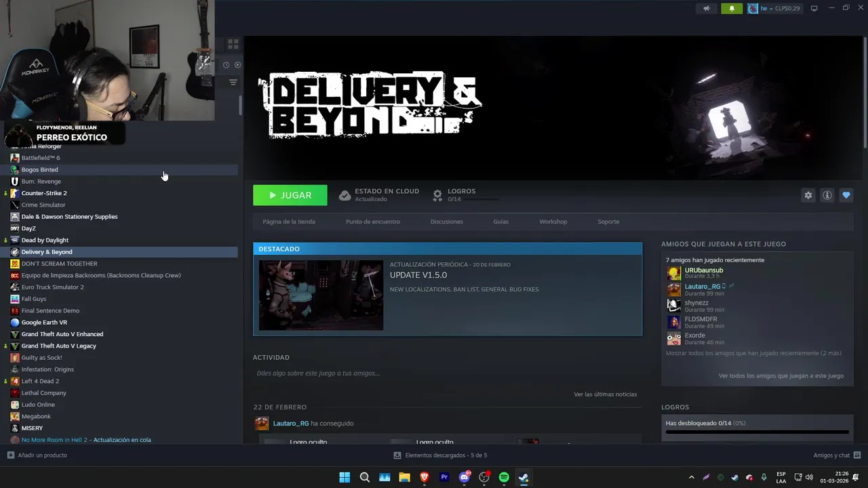Switch to Big Picture mode monitor icon
The height and width of the screenshot is (488, 868).
tap(814, 8)
